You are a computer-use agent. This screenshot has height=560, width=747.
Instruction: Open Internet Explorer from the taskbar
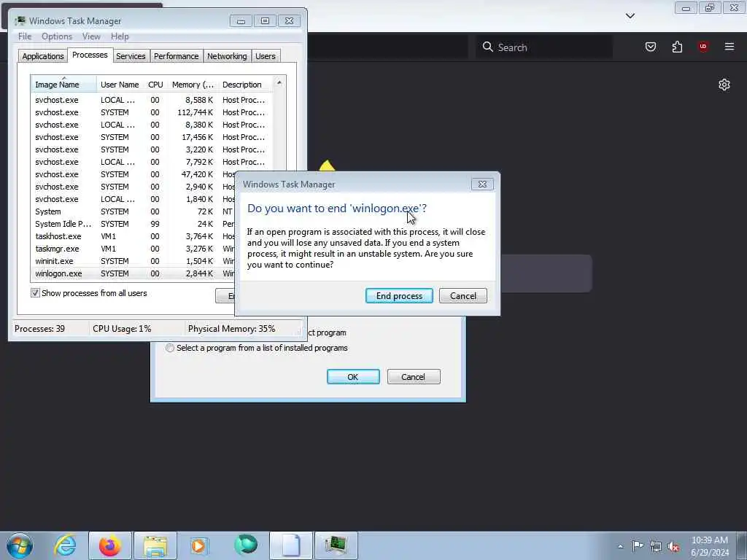(65, 545)
